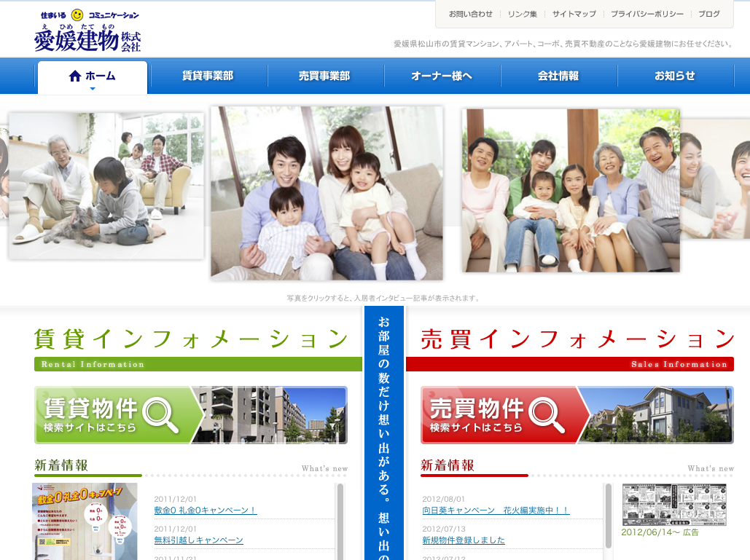
Task: Go to 会社情報 navigation tab
Action: tap(558, 76)
